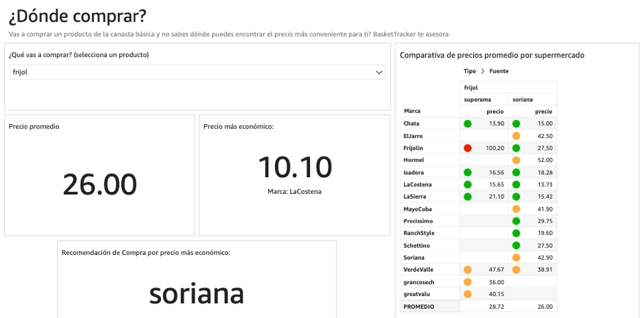644x318 pixels.
Task: Select the MayoCoba brand row label
Action: pyautogui.click(x=418, y=209)
